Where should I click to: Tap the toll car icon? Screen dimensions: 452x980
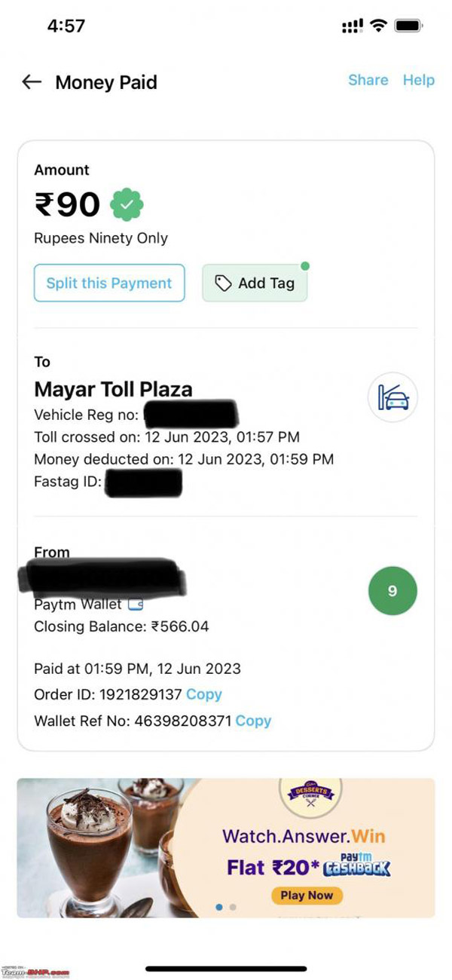(x=392, y=397)
